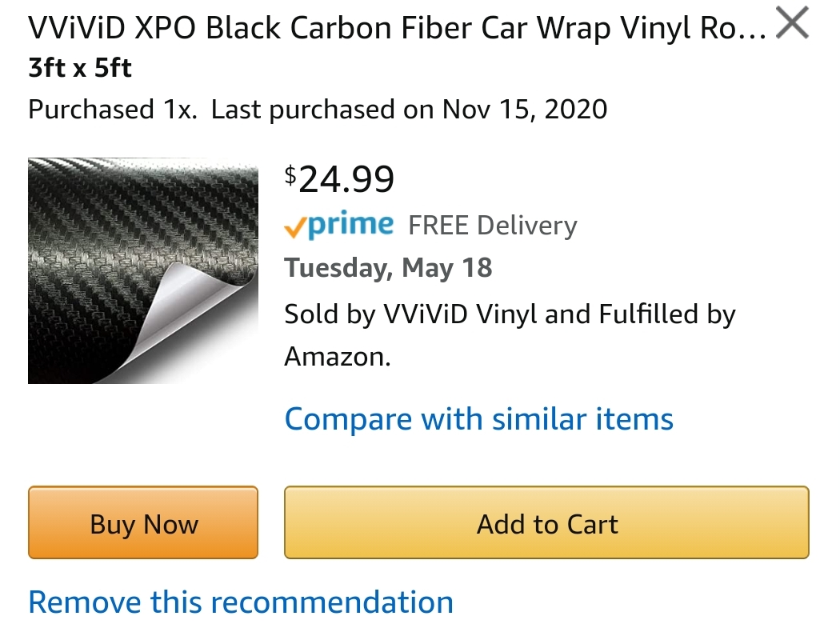
Task: Click the orange Prime checkmark
Action: pyautogui.click(x=295, y=228)
